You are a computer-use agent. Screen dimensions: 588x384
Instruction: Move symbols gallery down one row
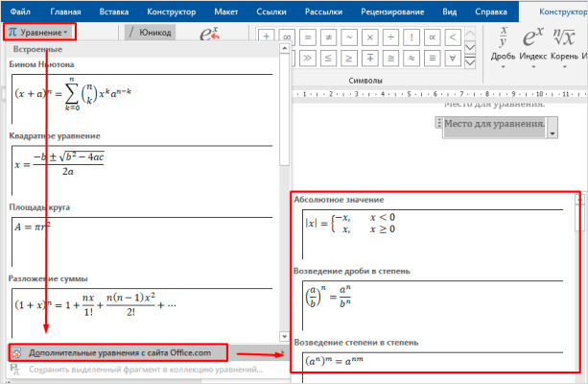tap(470, 48)
